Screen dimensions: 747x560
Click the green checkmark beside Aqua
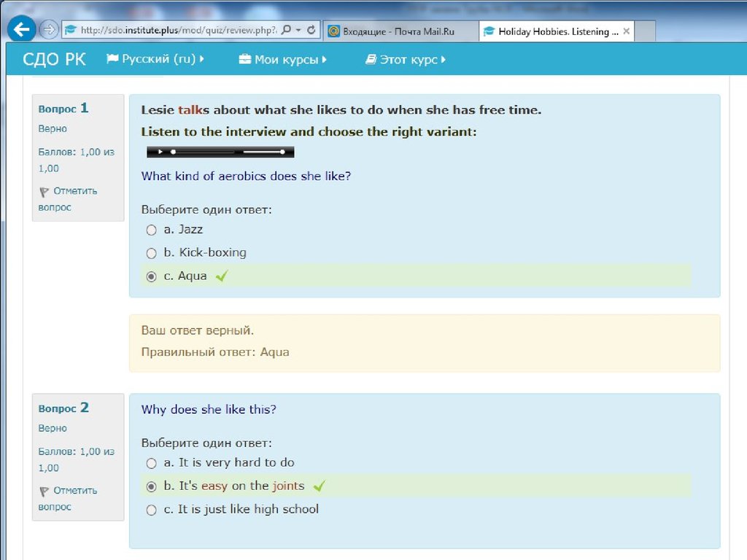[x=222, y=276]
